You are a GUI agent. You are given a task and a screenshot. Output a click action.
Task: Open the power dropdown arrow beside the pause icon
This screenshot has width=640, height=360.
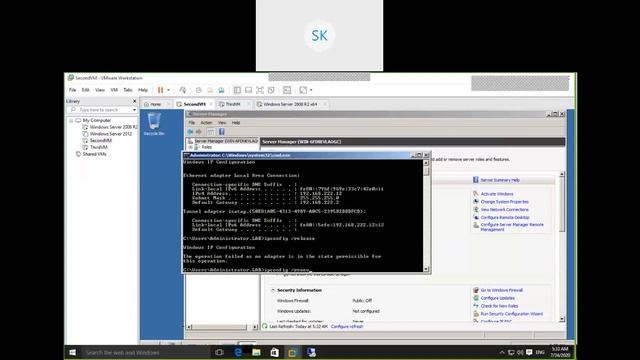[168, 90]
